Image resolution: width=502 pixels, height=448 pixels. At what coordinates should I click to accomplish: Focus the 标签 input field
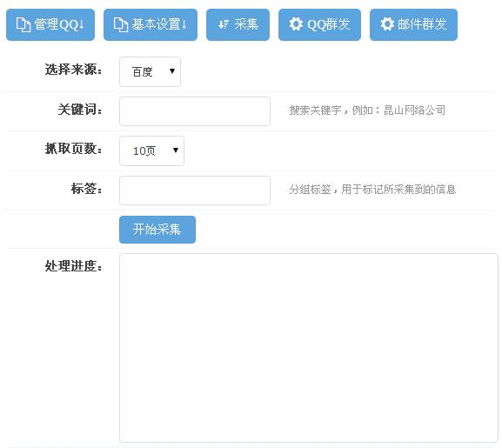coord(195,191)
